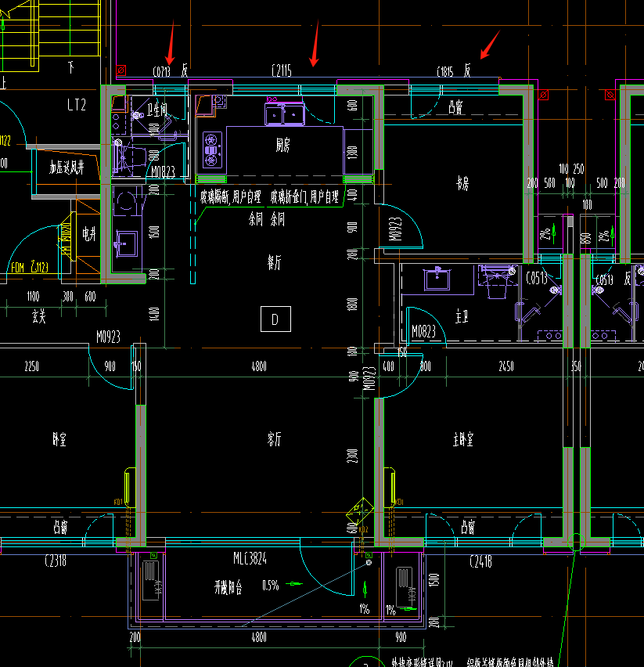
Task: Click the red square marker beside C0713
Action: pyautogui.click(x=121, y=70)
